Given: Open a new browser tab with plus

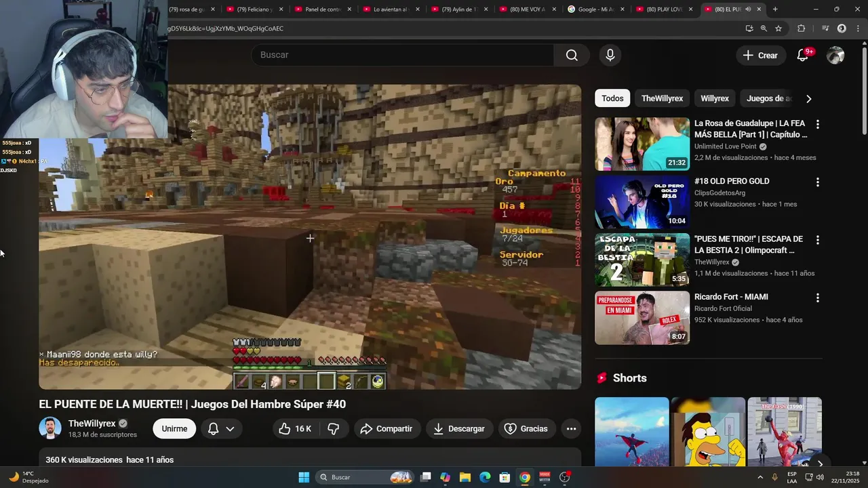Looking at the screenshot, I should point(775,9).
